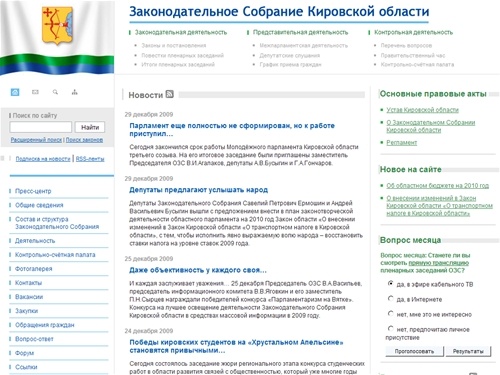
Task: Go to Пресс-центр in sidebar
Action: point(33,191)
